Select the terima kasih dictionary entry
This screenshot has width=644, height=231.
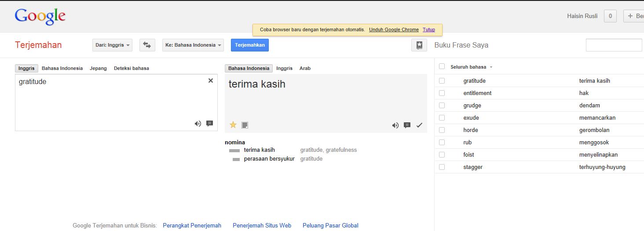(x=259, y=150)
